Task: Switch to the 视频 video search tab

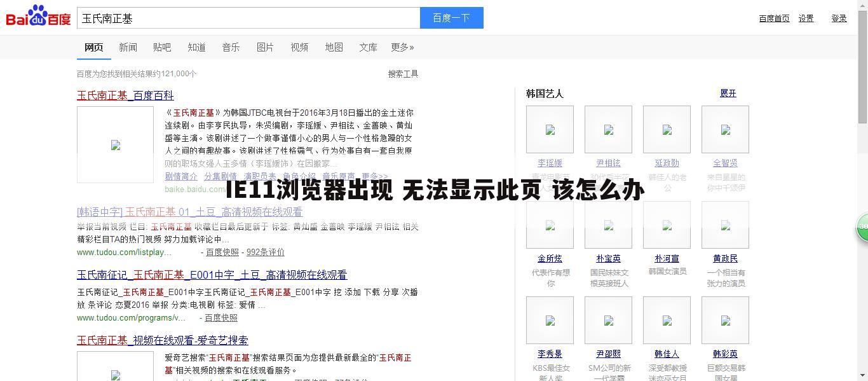Action: [x=299, y=47]
